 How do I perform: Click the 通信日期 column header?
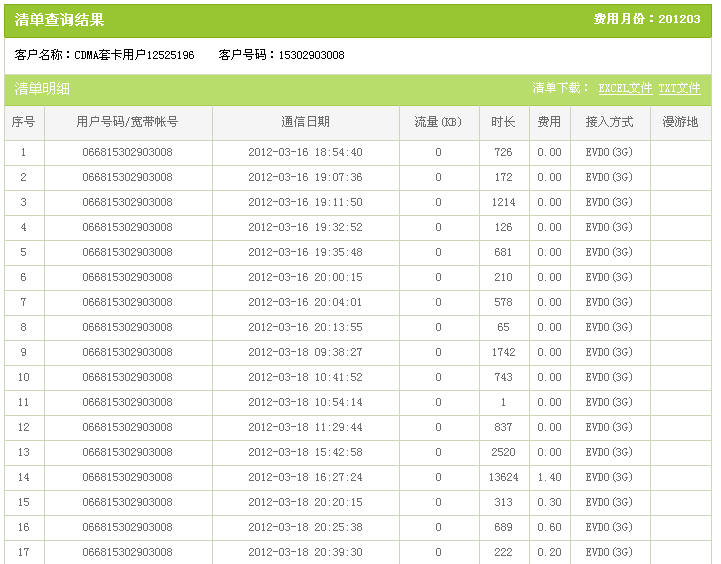pyautogui.click(x=305, y=122)
